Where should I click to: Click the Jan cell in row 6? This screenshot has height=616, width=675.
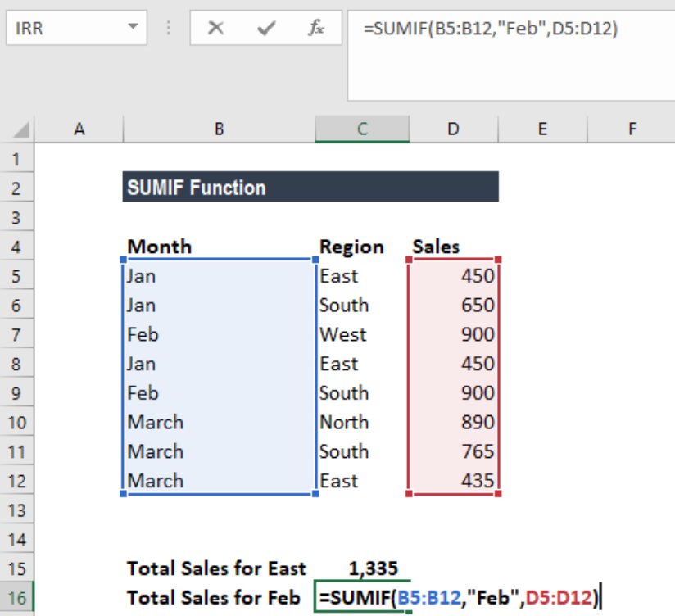[x=219, y=306]
